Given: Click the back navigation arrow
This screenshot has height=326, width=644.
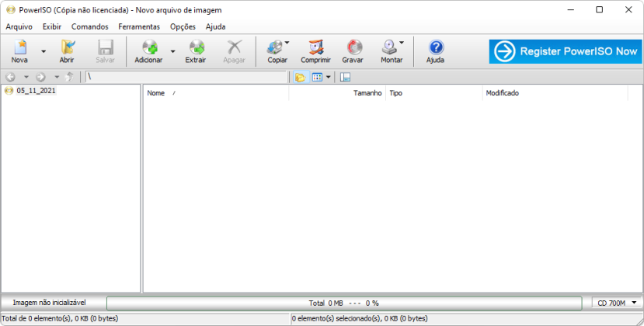Looking at the screenshot, I should [10, 77].
